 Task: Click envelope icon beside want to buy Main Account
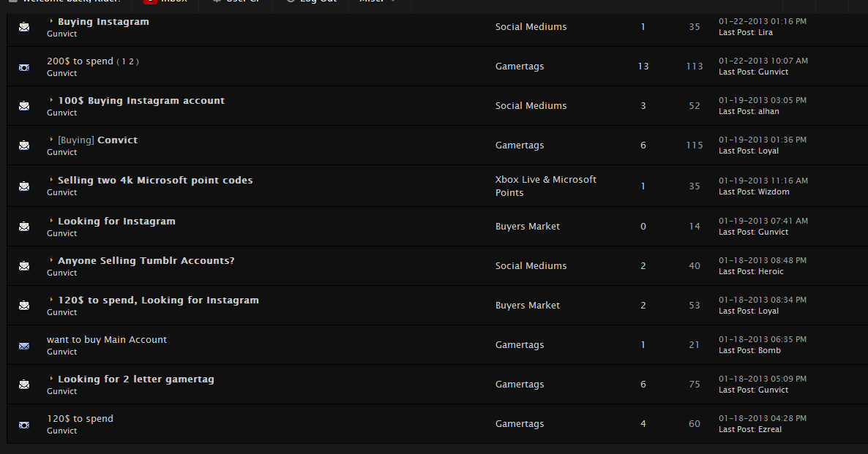point(24,345)
